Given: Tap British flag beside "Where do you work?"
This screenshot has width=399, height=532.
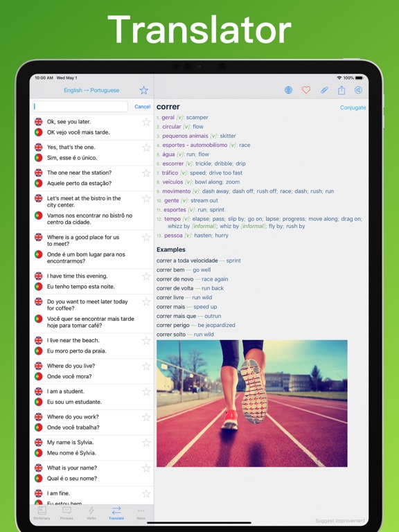Looking at the screenshot, I should 38,416.
